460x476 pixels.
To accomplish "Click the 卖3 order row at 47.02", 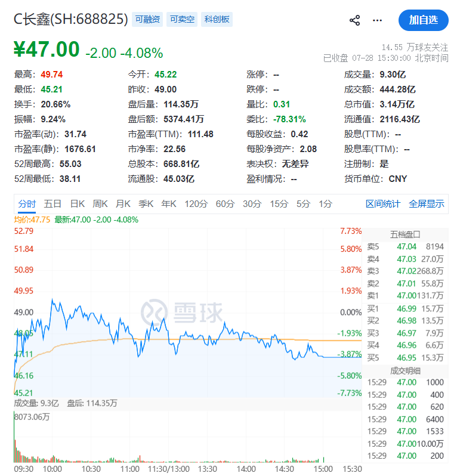I will click(x=405, y=271).
